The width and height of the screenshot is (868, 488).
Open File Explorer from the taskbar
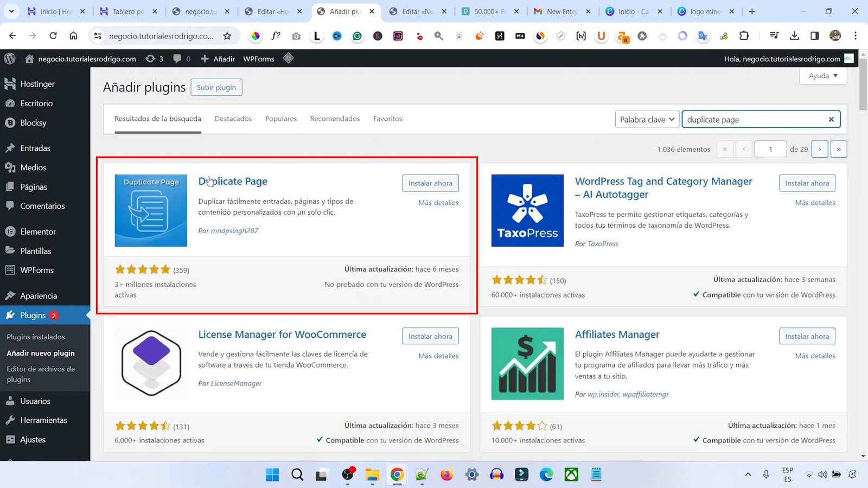coord(372,475)
